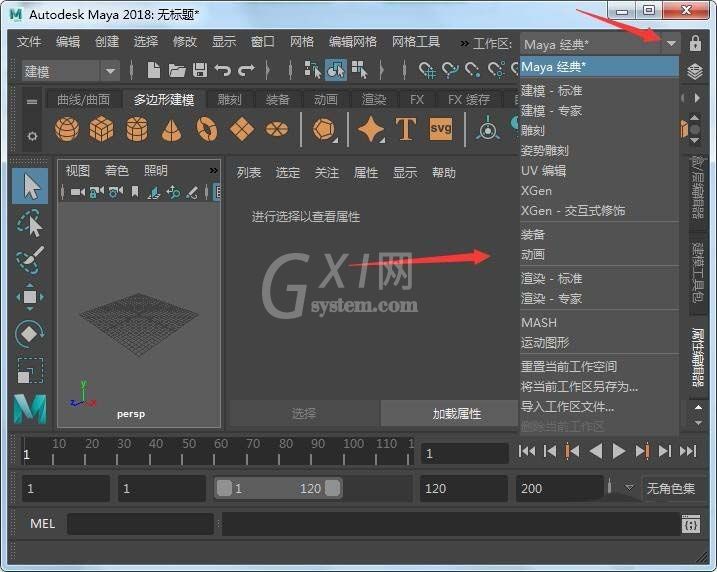Click 重置当前工作空间 entry
This screenshot has width=717, height=572.
pyautogui.click(x=599, y=367)
